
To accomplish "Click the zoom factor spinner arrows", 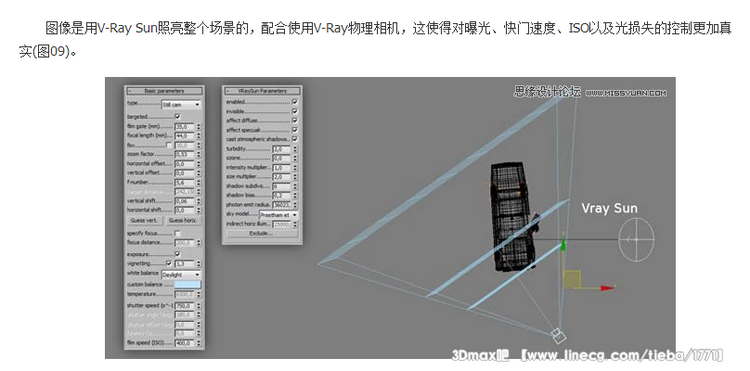I will coord(199,154).
